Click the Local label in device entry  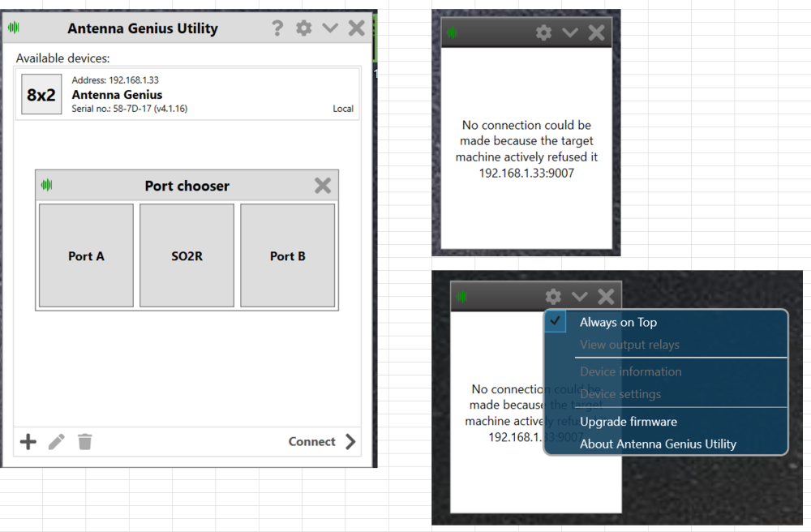[343, 109]
